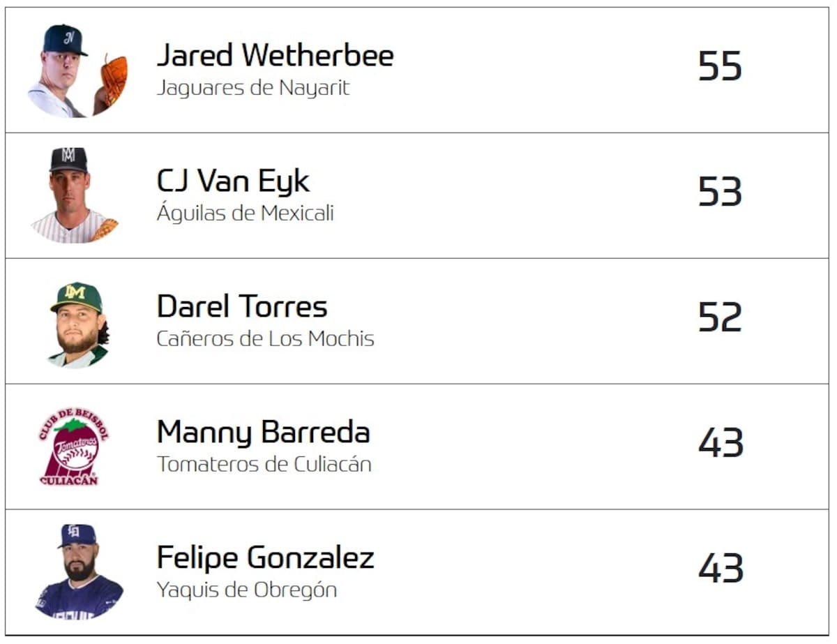Screen dimensions: 837x644
Task: Click Darel Torres's stat value 52
Action: click(x=719, y=318)
